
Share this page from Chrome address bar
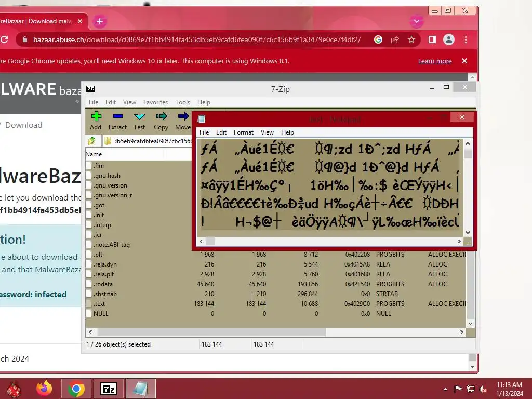pos(395,39)
